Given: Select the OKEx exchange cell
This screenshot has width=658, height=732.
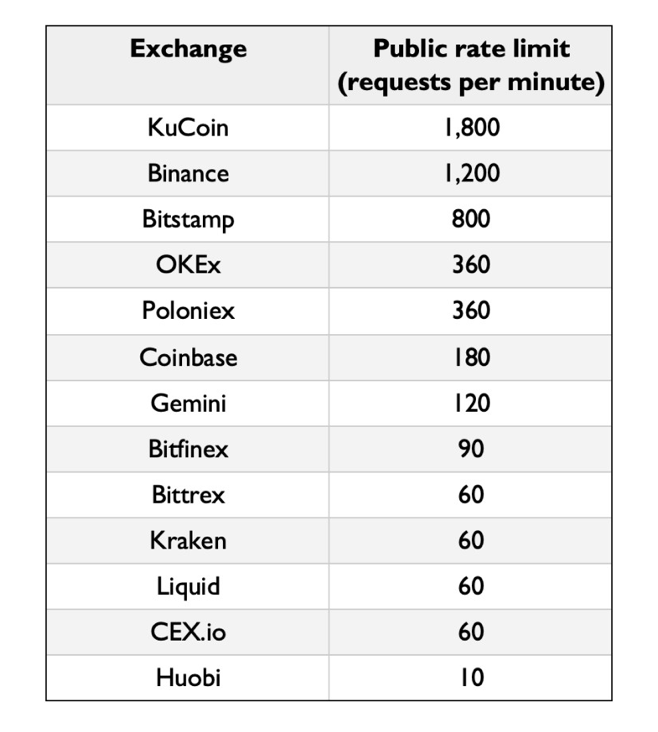Looking at the screenshot, I should point(188,265).
